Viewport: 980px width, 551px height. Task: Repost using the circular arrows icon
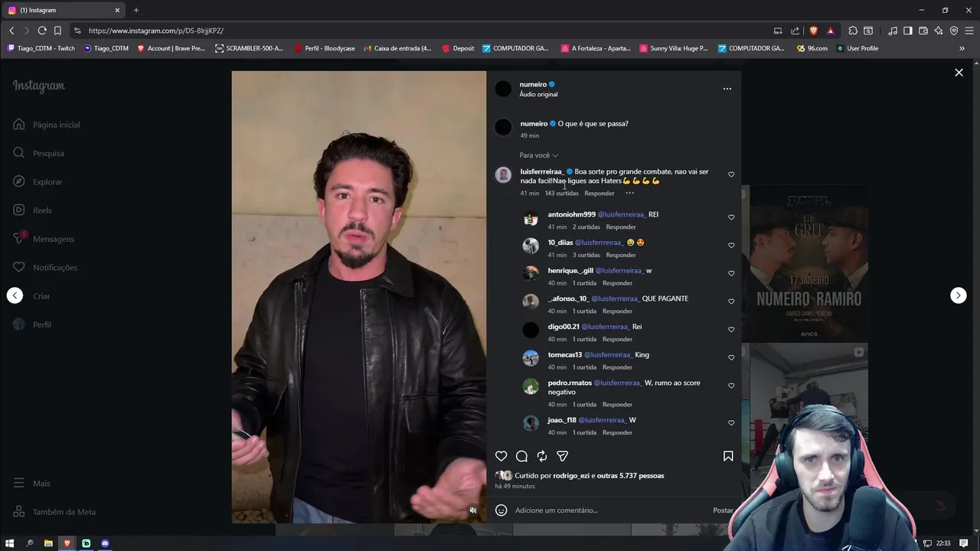click(x=542, y=456)
